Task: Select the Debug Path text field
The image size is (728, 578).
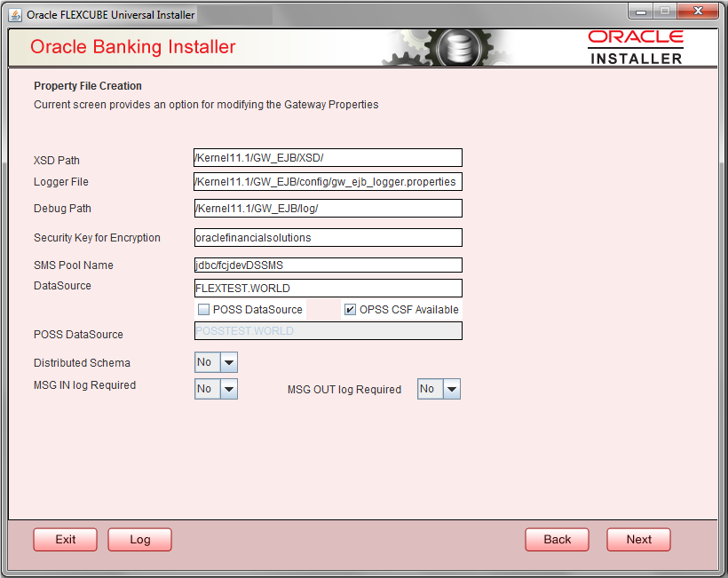Action: 328,209
